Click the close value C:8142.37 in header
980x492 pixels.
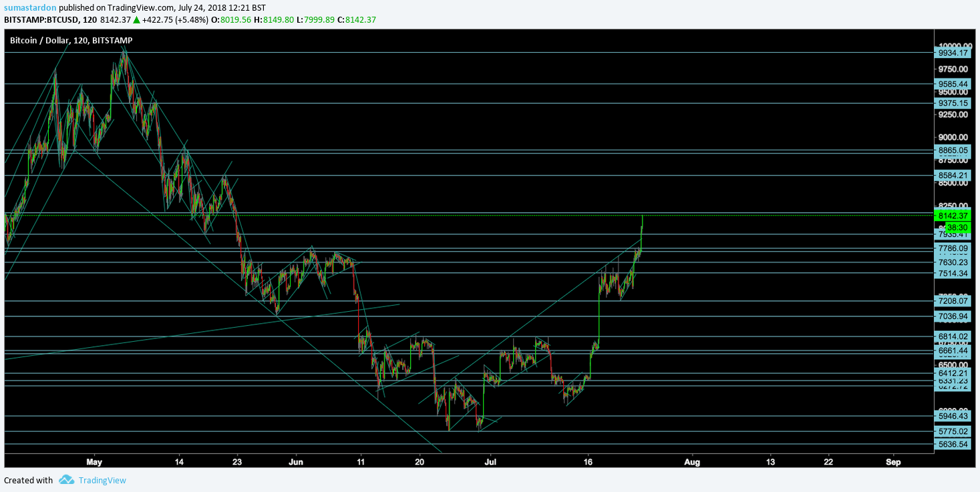[x=357, y=19]
